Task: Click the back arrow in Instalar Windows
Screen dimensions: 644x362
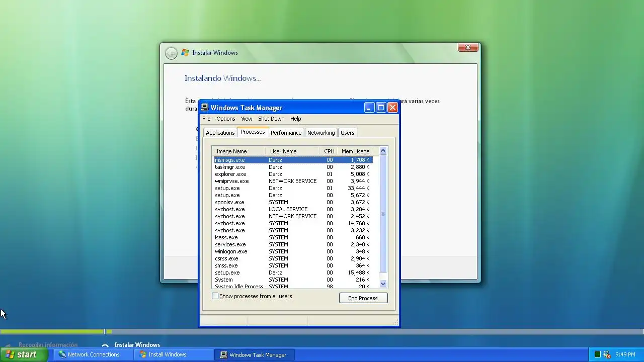Action: click(x=171, y=53)
